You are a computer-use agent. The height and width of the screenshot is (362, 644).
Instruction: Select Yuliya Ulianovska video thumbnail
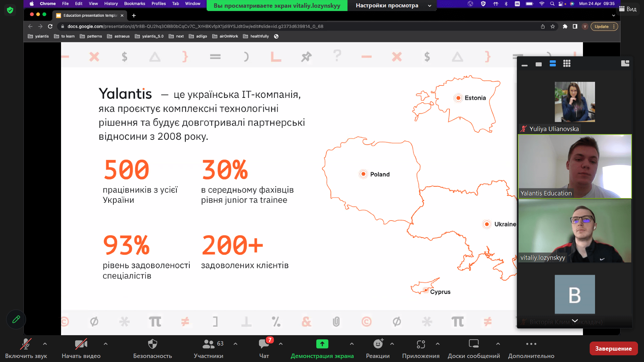coord(575,102)
